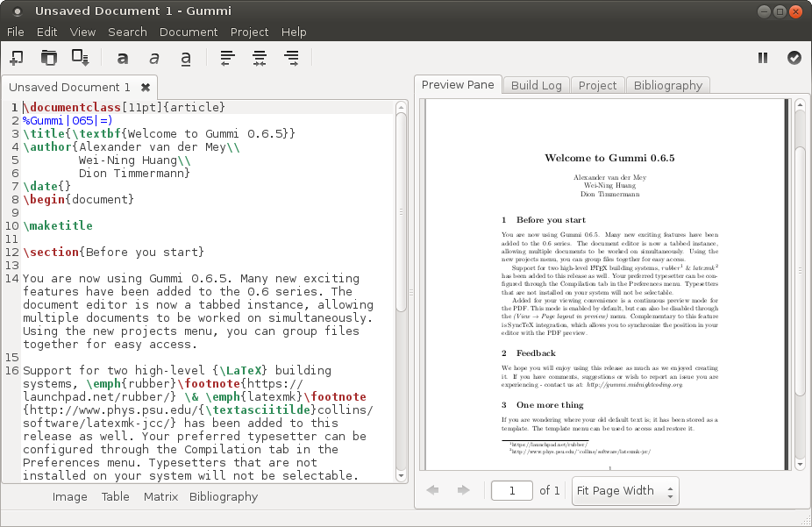Center align the text
This screenshot has width=812, height=527.
tap(260, 58)
